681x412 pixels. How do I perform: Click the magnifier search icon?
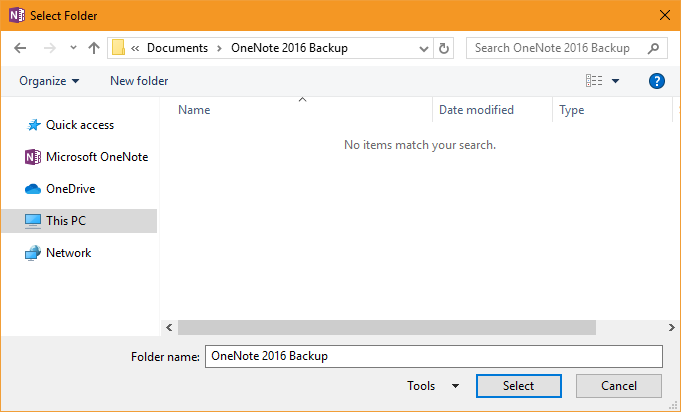653,48
